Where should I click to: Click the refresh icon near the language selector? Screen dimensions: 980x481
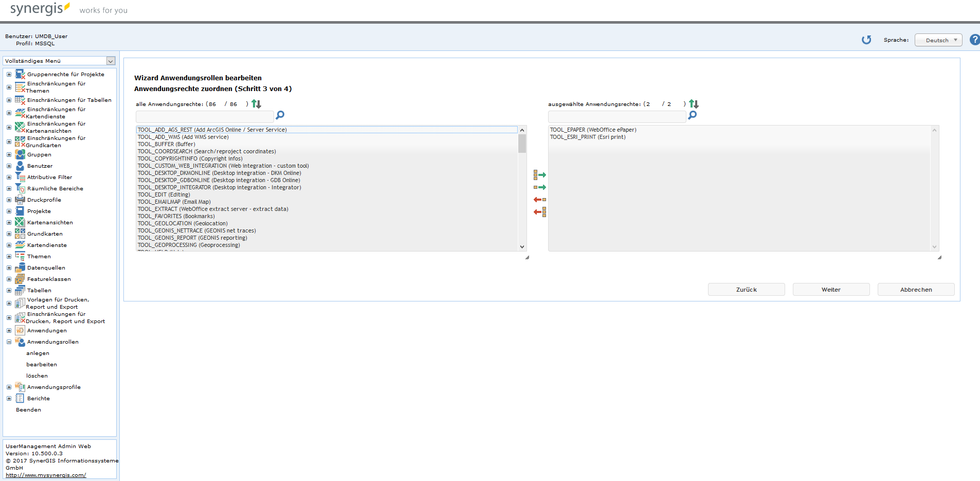click(x=866, y=40)
